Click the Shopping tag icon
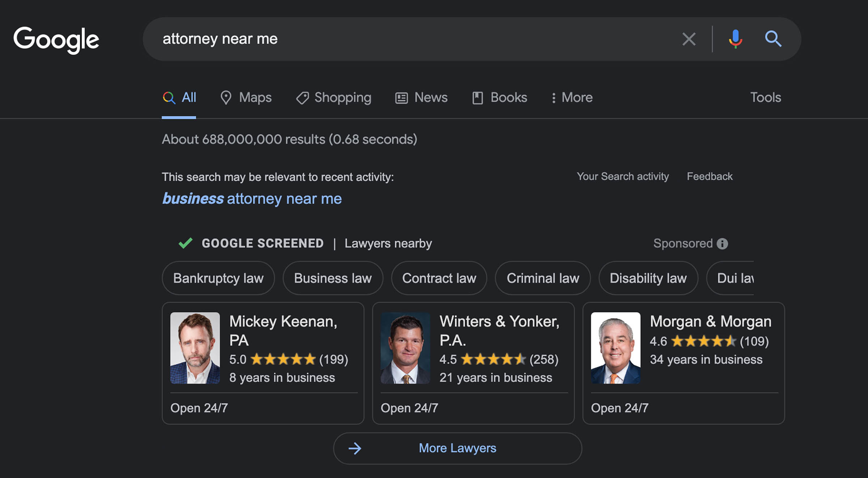 (302, 98)
